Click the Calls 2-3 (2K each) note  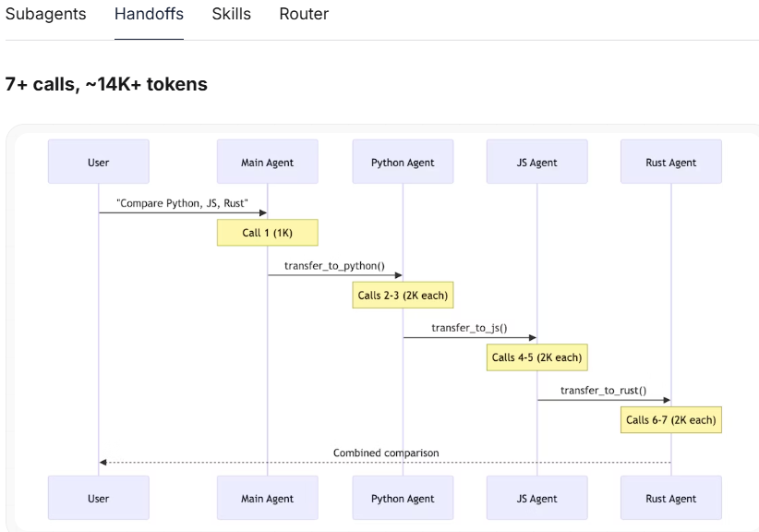click(403, 296)
